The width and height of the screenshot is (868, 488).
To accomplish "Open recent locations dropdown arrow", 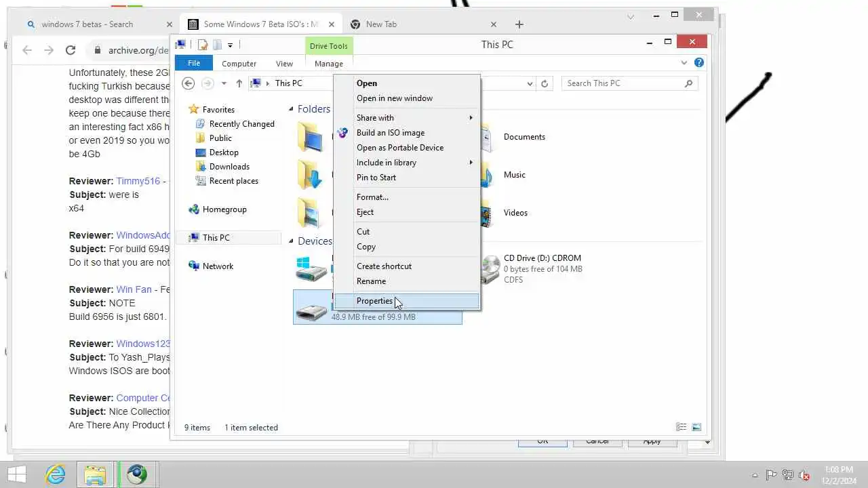I will [x=224, y=83].
